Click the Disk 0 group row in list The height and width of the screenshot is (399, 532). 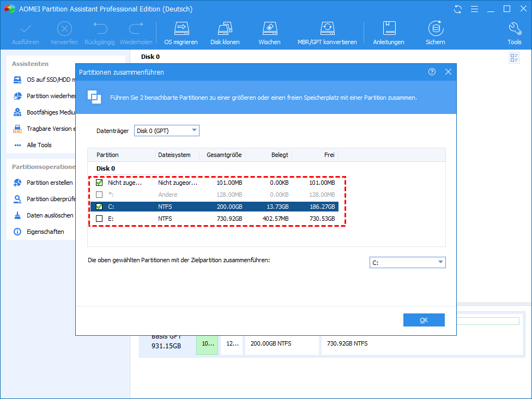(106, 168)
